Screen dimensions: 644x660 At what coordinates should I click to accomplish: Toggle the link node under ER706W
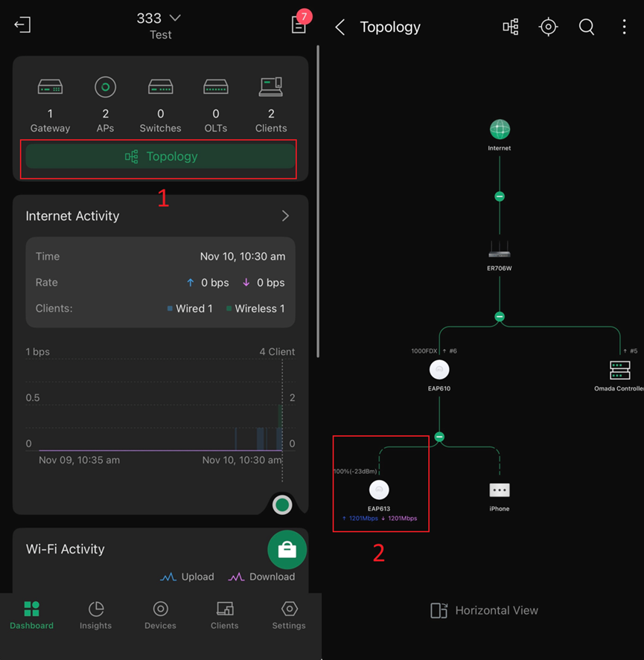point(499,316)
